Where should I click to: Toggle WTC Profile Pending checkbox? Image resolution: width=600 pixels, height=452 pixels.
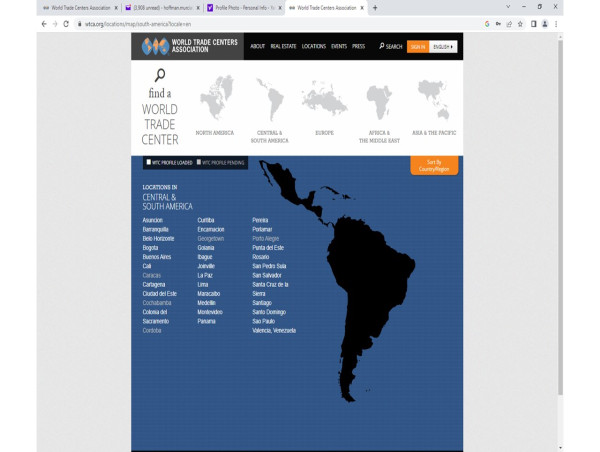[199, 162]
